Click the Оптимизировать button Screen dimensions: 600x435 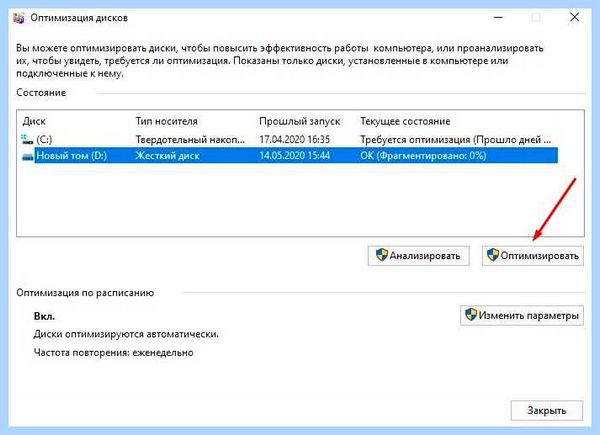[533, 256]
